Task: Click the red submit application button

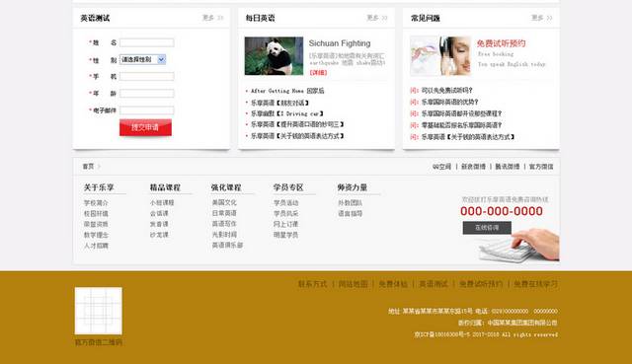Action: [145, 127]
